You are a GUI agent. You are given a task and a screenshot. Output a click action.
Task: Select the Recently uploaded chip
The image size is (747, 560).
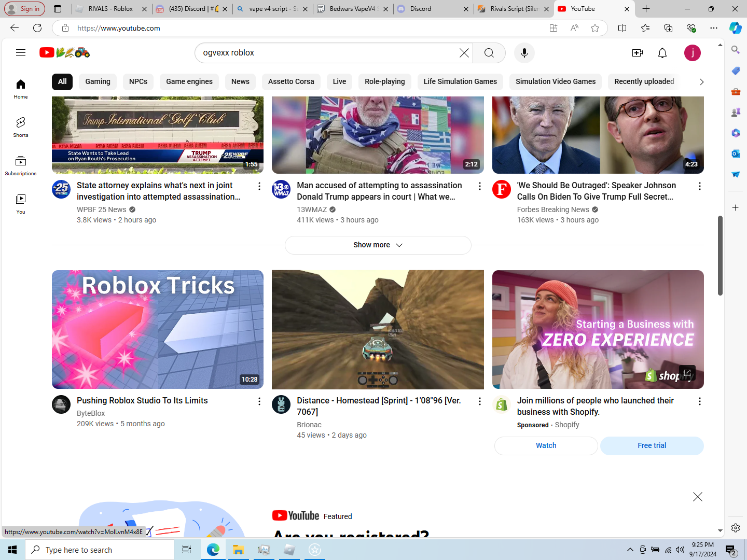644,81
